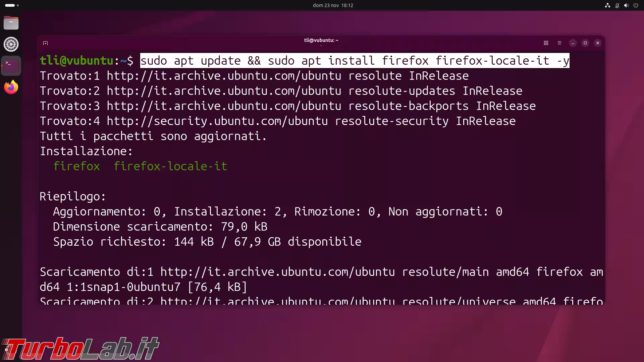Open the clock and calendar panel

[x=333, y=5]
